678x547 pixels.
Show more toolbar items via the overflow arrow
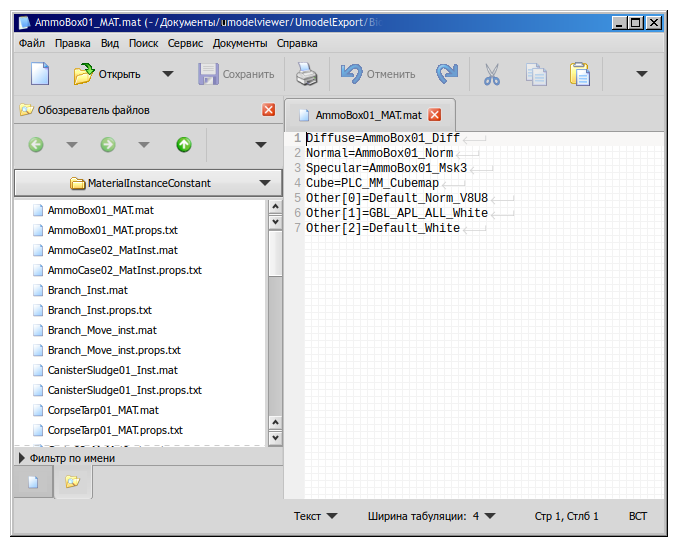click(642, 74)
